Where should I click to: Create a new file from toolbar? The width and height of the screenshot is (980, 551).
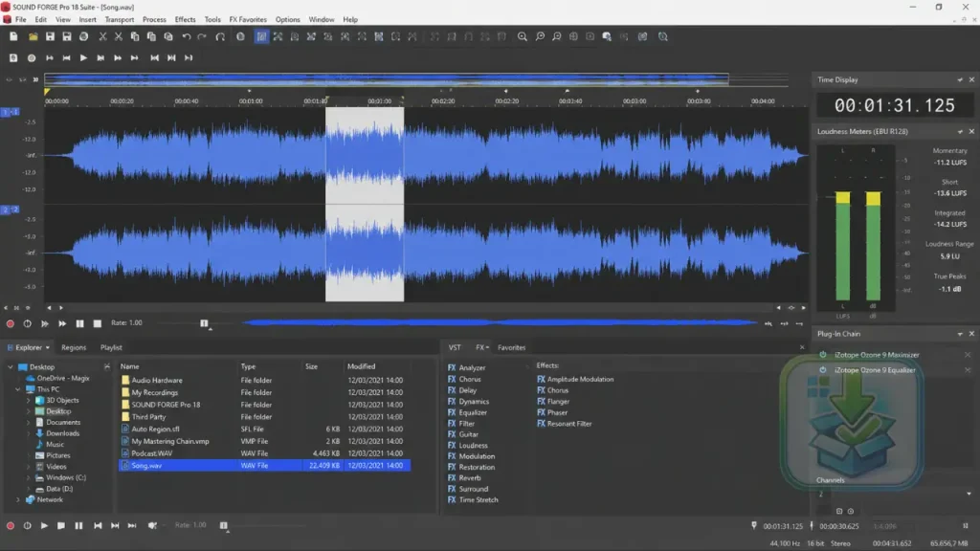pos(13,37)
